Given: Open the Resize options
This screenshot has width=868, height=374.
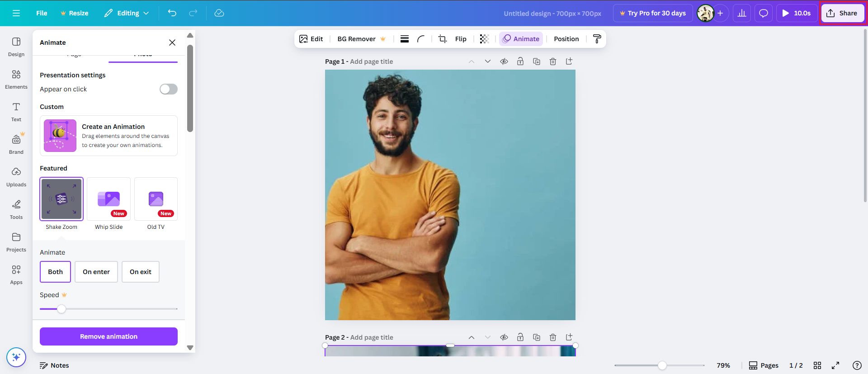Looking at the screenshot, I should (74, 13).
